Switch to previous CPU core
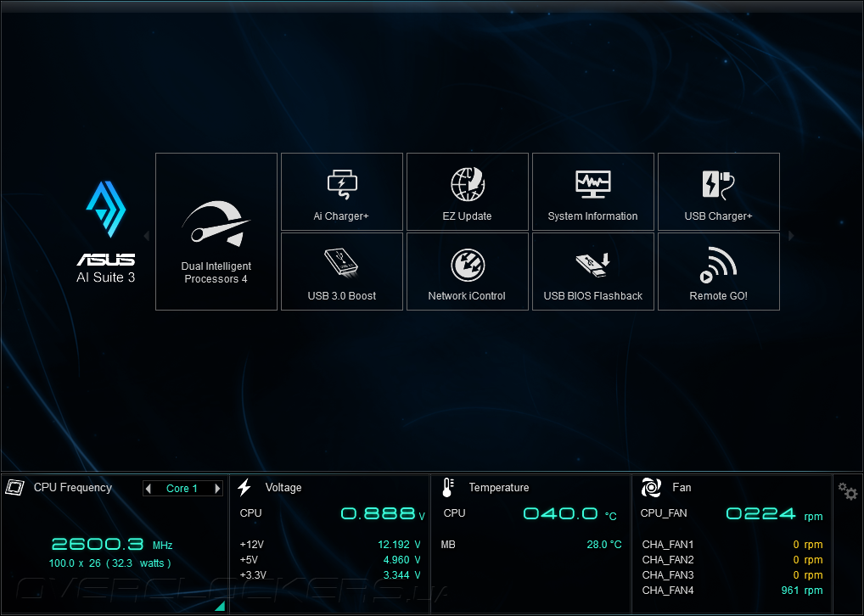 click(x=149, y=488)
